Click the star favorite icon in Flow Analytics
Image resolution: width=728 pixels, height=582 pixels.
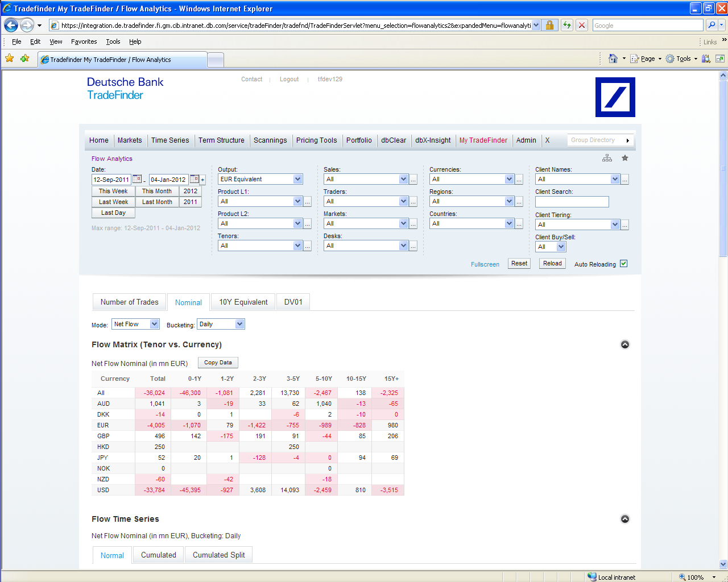[x=624, y=158]
